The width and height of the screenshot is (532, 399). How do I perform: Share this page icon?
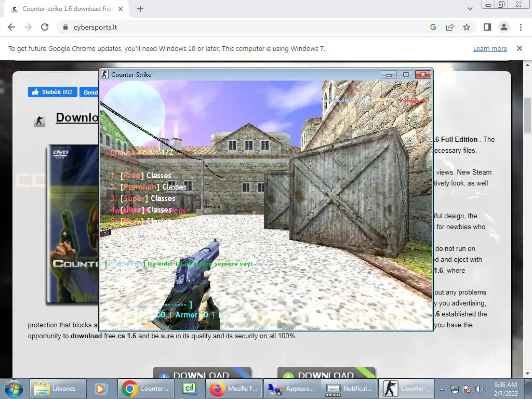450,27
